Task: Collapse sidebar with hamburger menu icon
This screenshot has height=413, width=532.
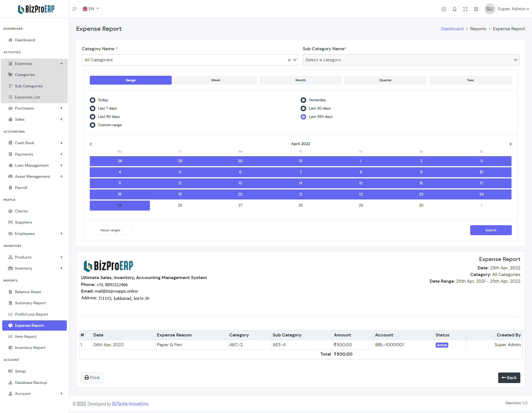Action: coord(75,9)
